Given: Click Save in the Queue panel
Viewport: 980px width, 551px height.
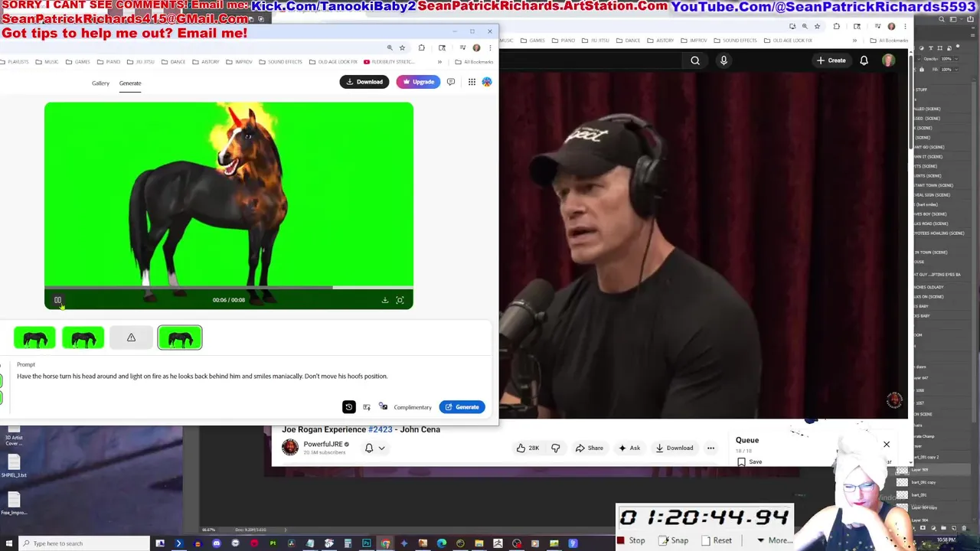Looking at the screenshot, I should [750, 461].
